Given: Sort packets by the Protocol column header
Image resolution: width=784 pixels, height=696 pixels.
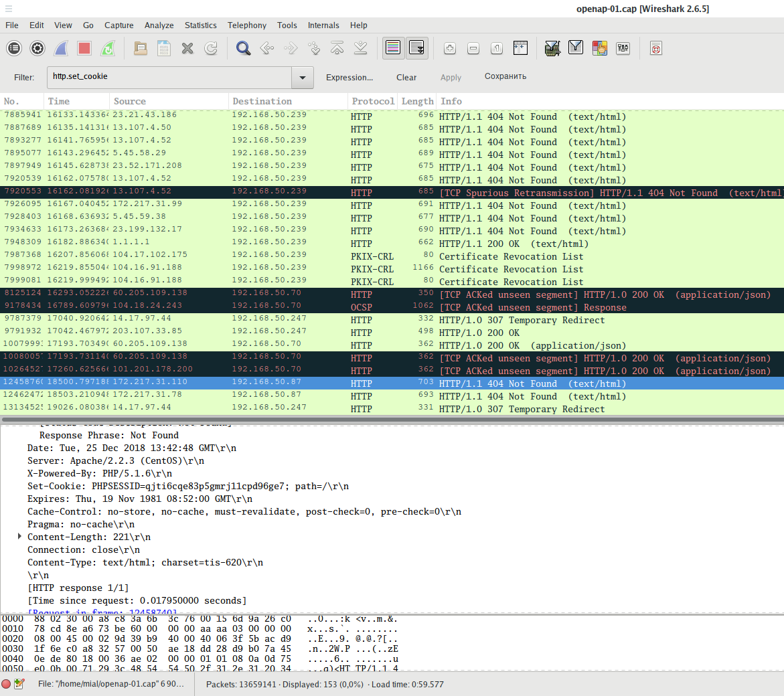Looking at the screenshot, I should [x=372, y=101].
